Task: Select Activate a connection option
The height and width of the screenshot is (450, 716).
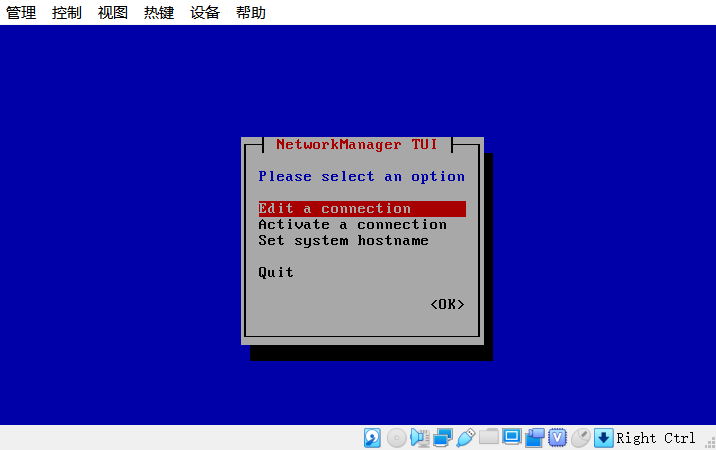Action: (353, 224)
